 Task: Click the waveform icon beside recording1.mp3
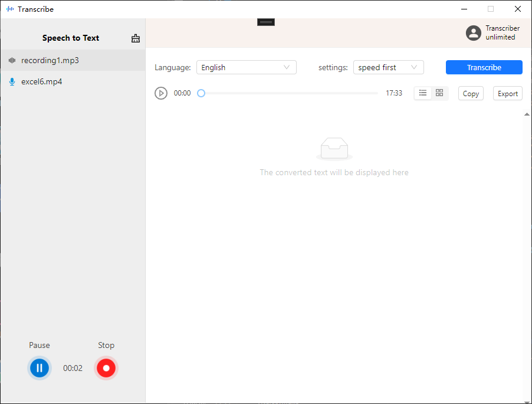[x=12, y=60]
